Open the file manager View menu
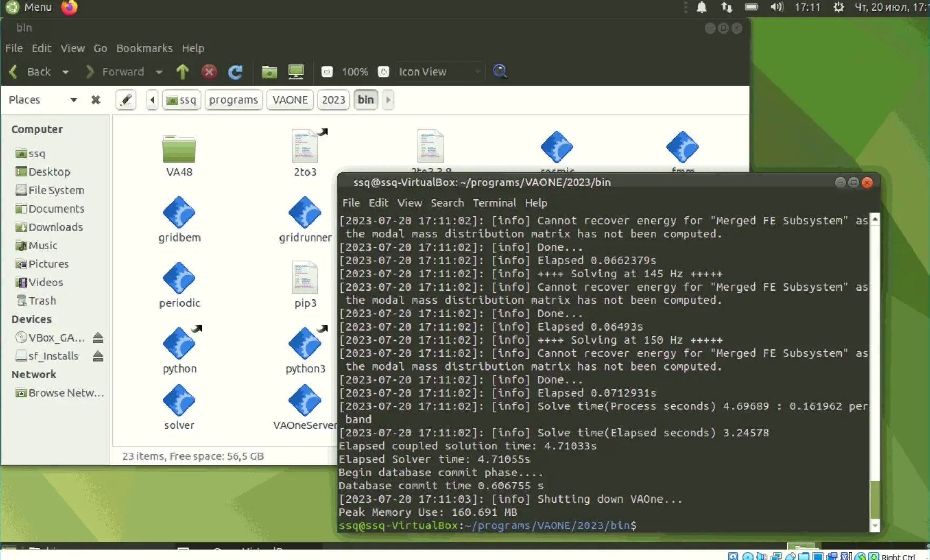Viewport: 930px width, 560px height. pyautogui.click(x=73, y=48)
